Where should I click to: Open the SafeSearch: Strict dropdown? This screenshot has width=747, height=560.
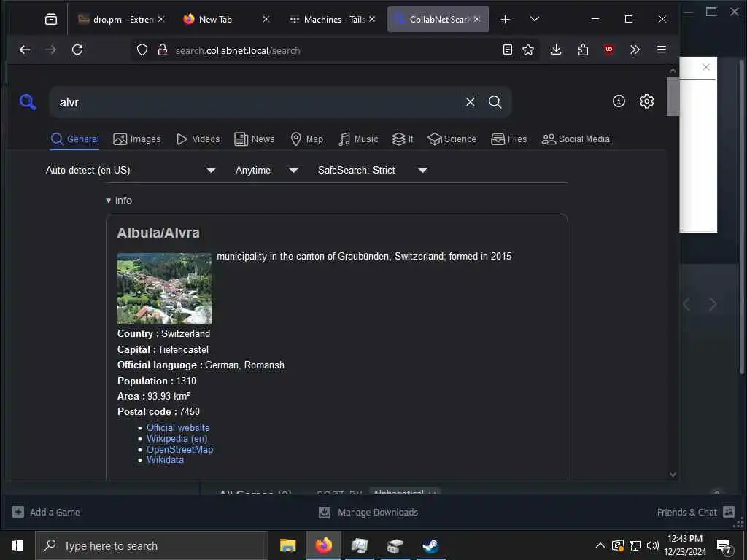coord(373,170)
